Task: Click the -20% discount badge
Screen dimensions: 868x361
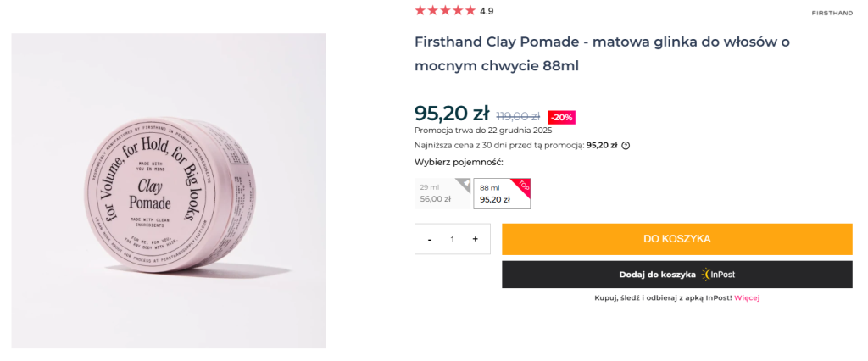Action: tap(561, 117)
